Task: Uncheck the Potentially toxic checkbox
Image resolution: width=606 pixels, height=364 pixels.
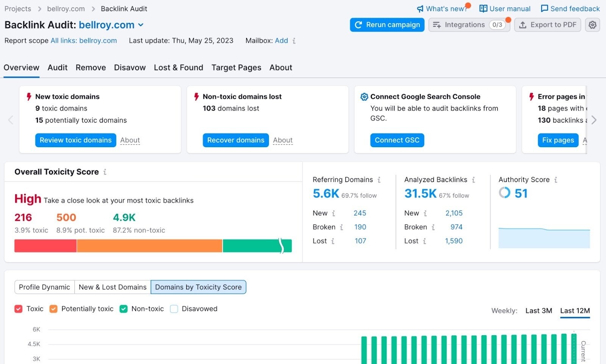Action: (53, 309)
